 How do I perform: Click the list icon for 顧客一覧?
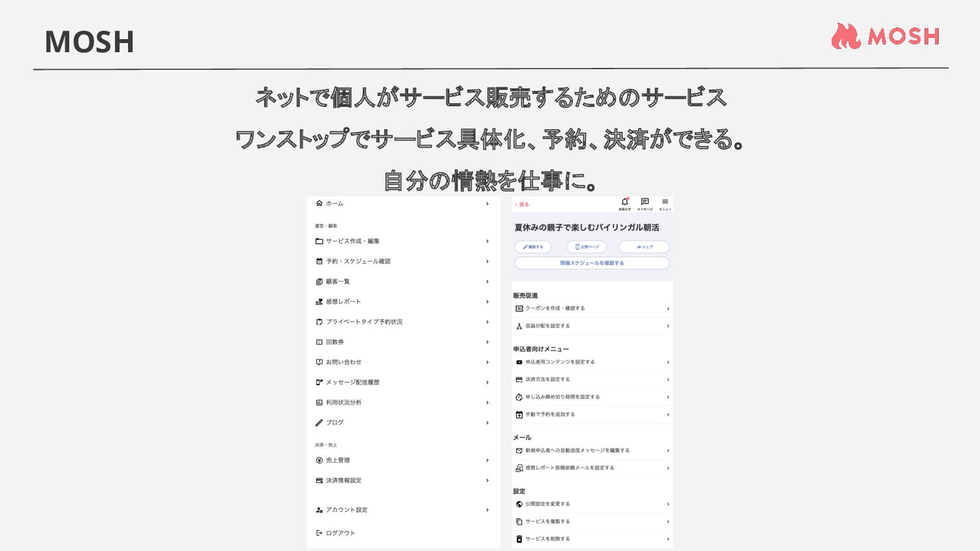point(319,281)
